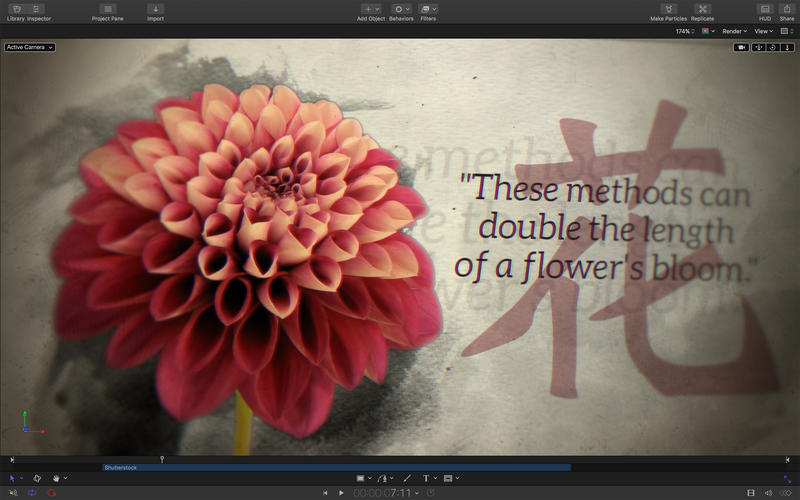Select the arrow Select/Transform tool
This screenshot has width=800, height=500.
[x=12, y=478]
